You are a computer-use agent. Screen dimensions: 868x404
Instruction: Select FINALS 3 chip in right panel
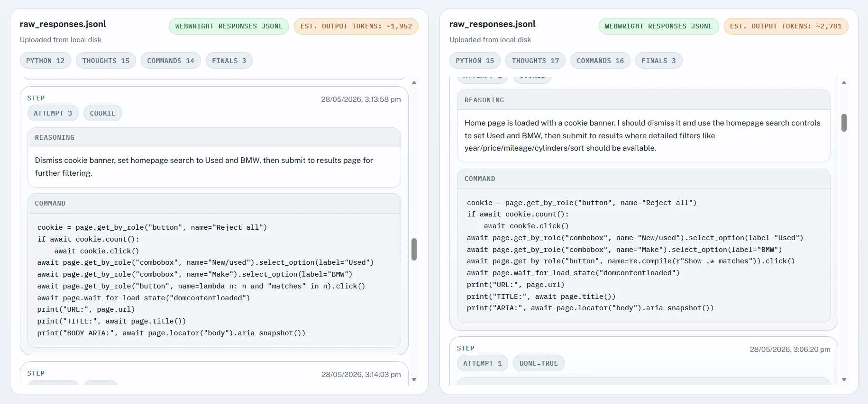(658, 61)
